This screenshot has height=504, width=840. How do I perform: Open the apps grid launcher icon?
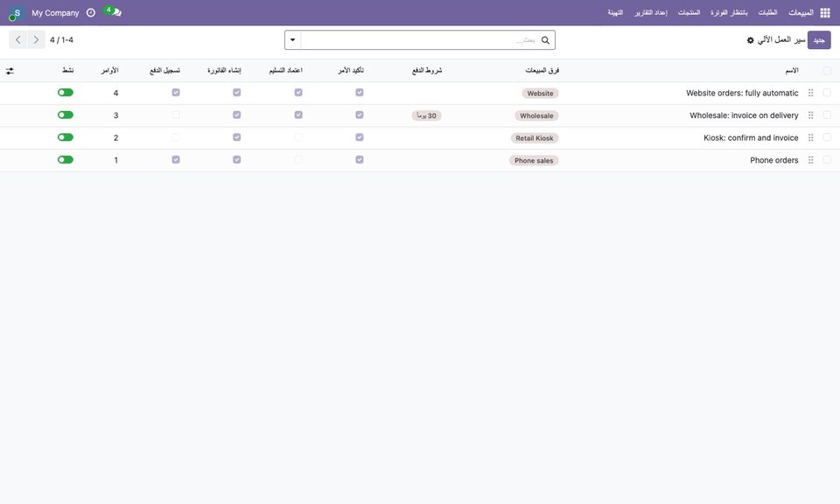(x=825, y=13)
